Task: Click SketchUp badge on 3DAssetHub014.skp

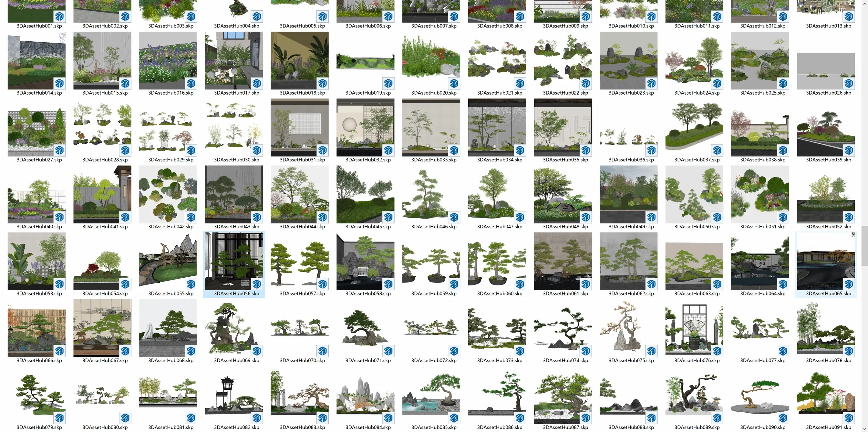Action: [x=59, y=83]
